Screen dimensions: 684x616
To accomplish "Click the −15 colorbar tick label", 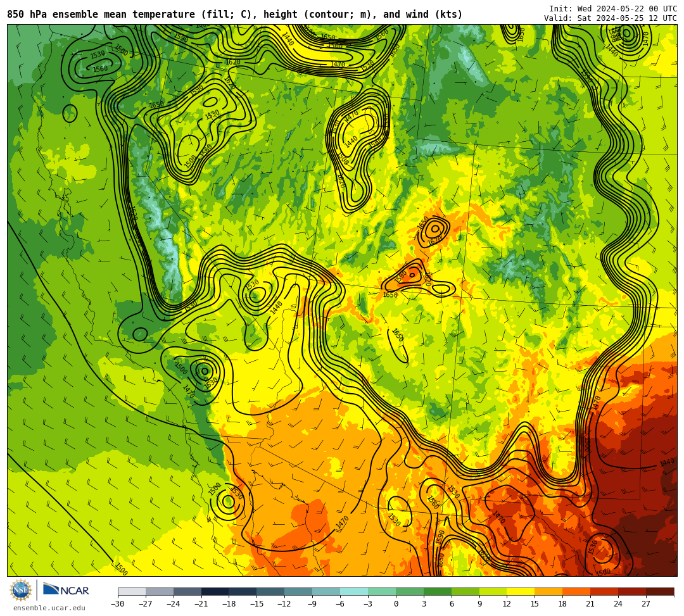I will 257,604.
